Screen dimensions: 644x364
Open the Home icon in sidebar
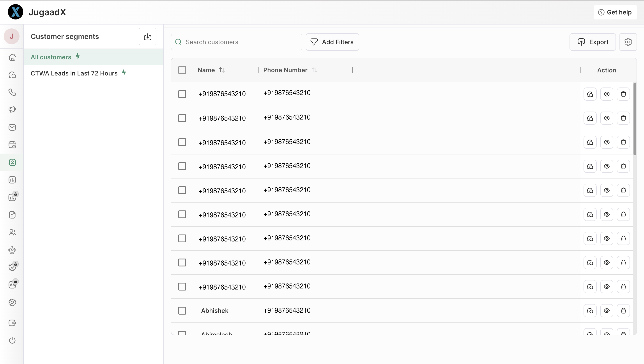tap(12, 58)
